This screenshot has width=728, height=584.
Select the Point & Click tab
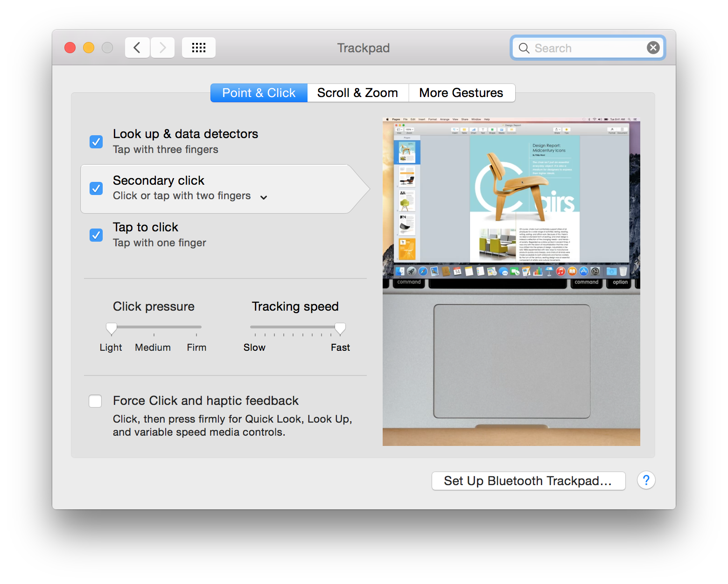[x=259, y=93]
